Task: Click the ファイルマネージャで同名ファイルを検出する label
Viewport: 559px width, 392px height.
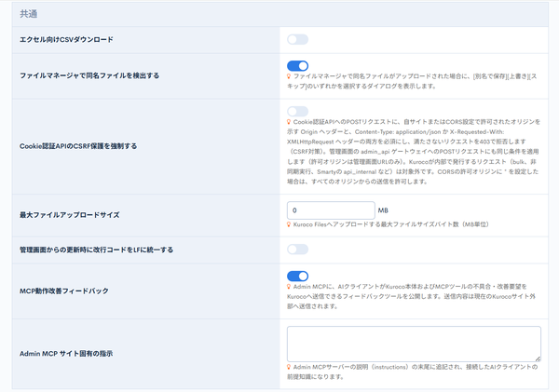Action: pos(89,75)
